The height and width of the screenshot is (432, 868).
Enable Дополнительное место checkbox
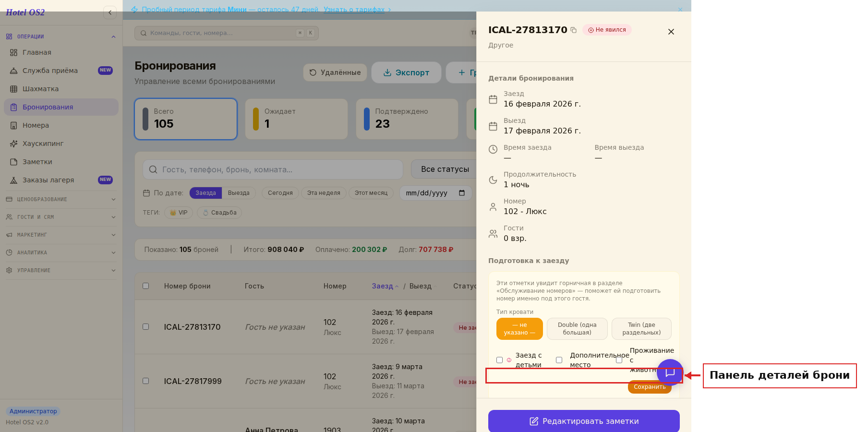559,360
